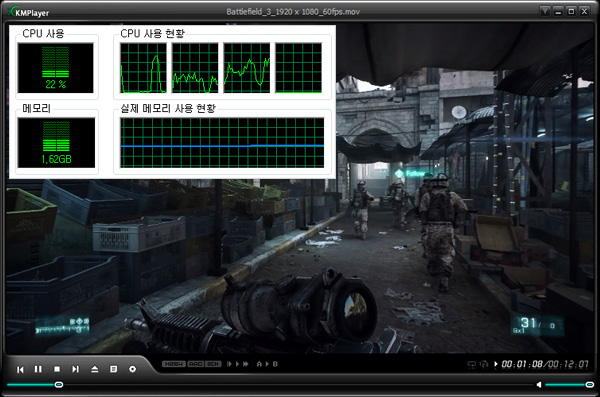The width and height of the screenshot is (600, 397).
Task: Maximize the KMPlayer window
Action: tap(571, 11)
